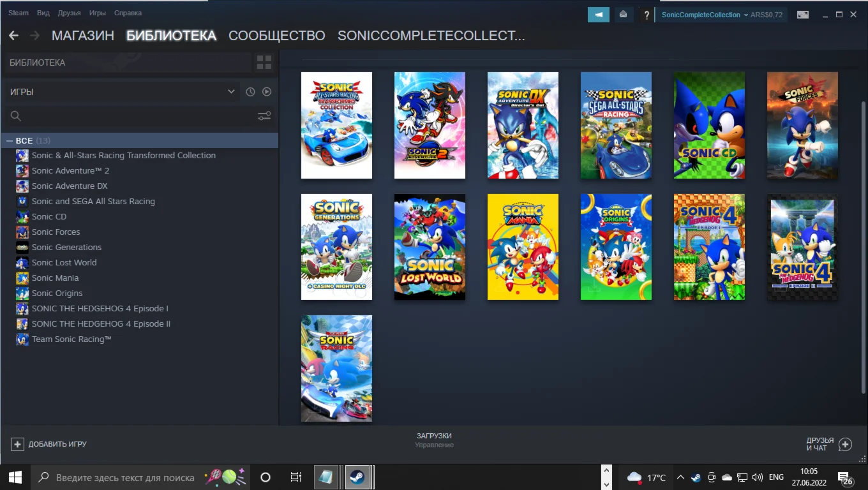868x490 pixels.
Task: Collapse the ВСЕ games category
Action: point(10,140)
